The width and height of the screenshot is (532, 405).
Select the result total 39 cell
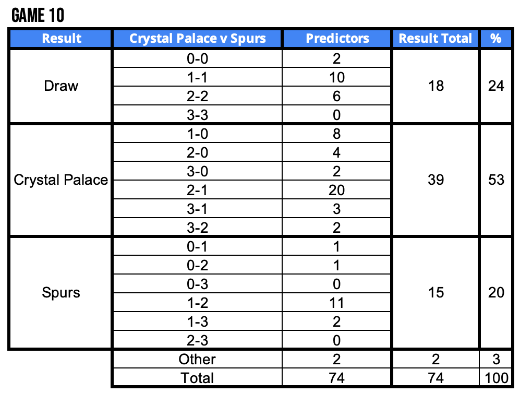tap(436, 180)
